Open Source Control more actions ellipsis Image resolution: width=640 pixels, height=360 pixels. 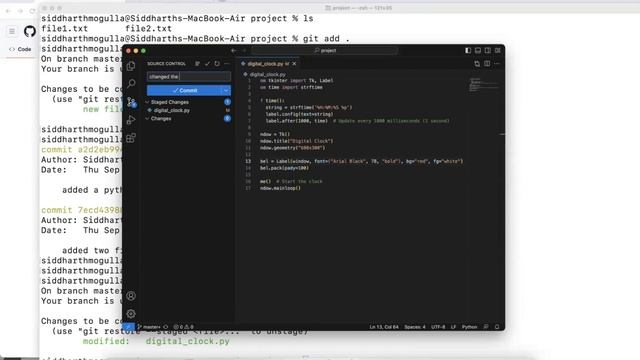227,64
